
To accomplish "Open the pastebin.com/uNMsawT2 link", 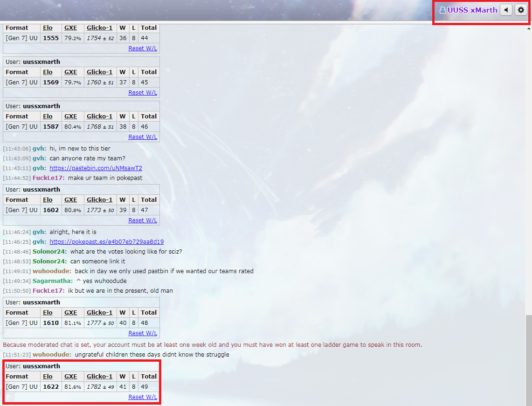I will [x=96, y=168].
